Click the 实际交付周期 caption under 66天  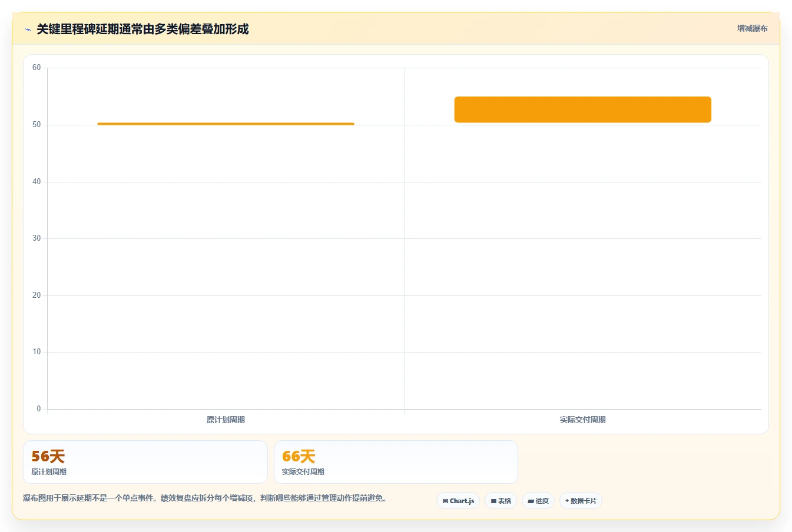pos(303,472)
